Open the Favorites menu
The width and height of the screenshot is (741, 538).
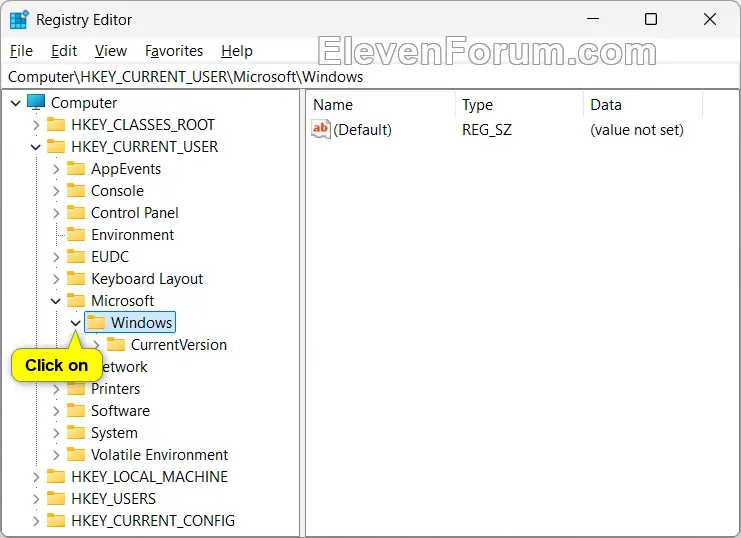(174, 51)
